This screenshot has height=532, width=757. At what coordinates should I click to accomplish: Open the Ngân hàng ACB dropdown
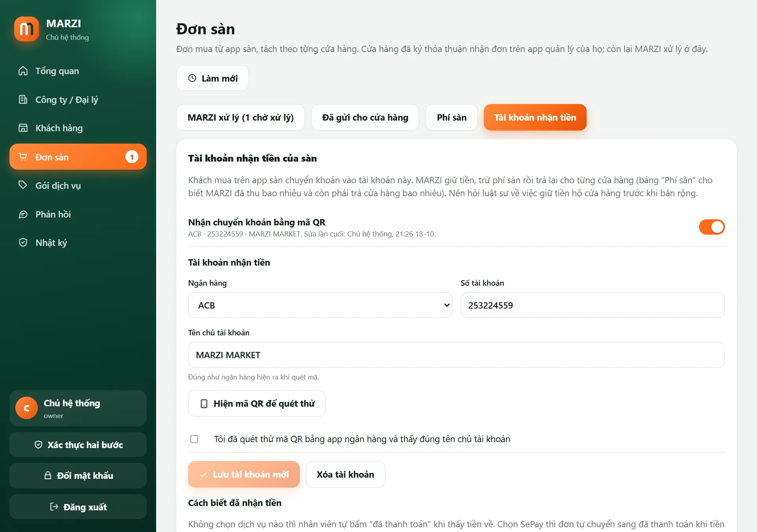[x=320, y=305]
